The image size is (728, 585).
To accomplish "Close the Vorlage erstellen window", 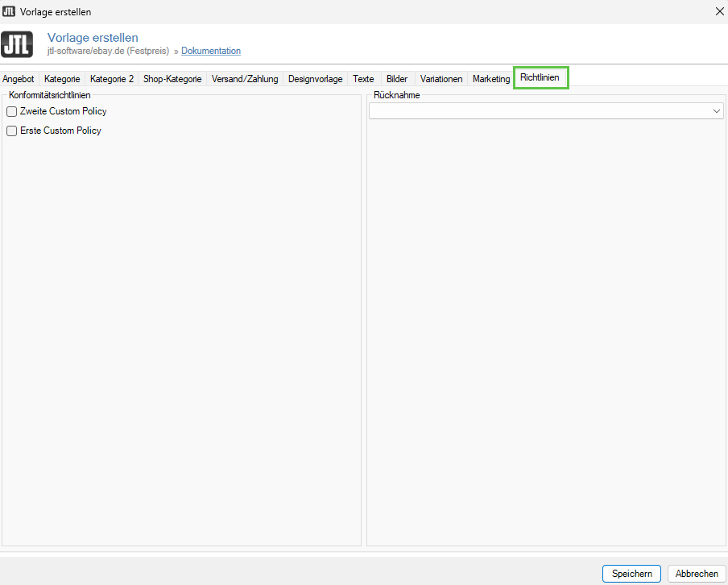I will coord(719,11).
